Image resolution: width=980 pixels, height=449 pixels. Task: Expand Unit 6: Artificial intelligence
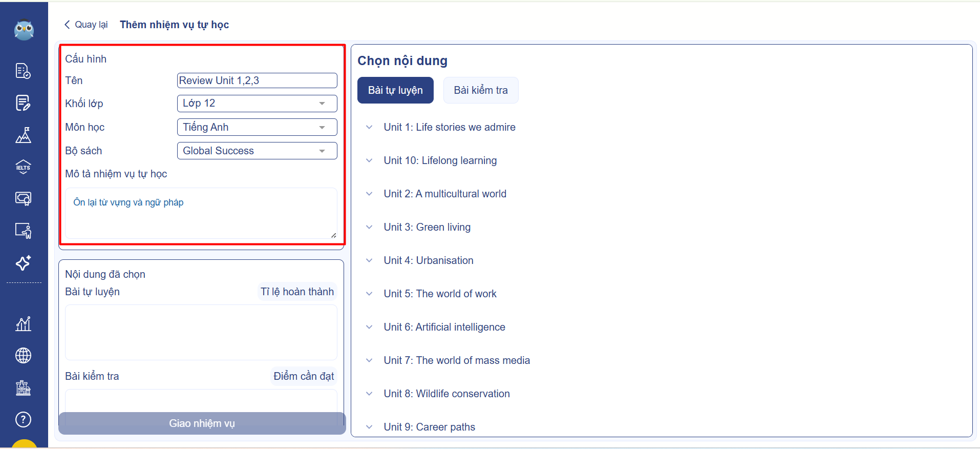444,327
